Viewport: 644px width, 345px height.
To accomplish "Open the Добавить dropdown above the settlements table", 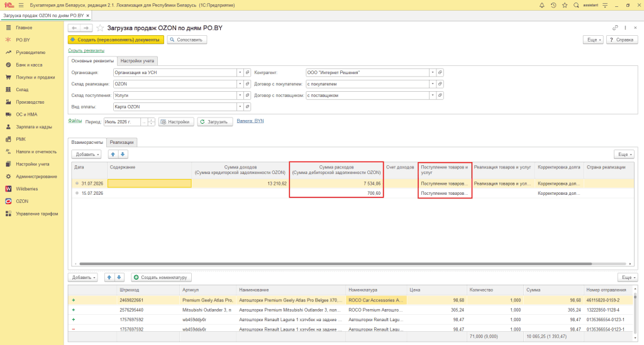I will (x=86, y=154).
